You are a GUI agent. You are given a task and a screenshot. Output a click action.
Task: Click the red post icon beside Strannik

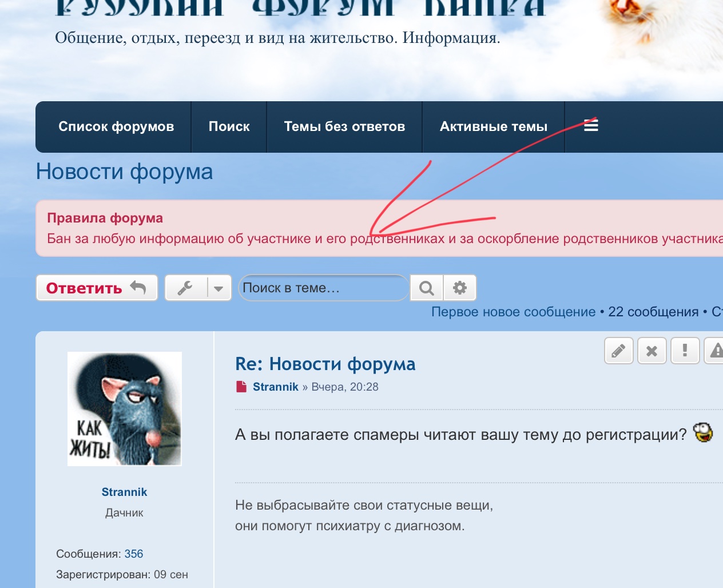tap(241, 387)
